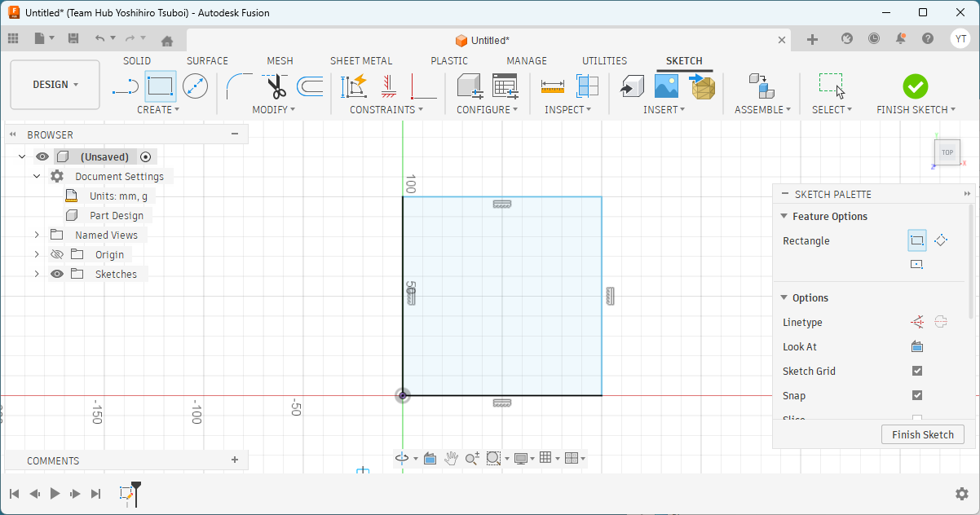980x515 pixels.
Task: Switch to the UTILITIES tab
Action: pyautogui.click(x=604, y=60)
